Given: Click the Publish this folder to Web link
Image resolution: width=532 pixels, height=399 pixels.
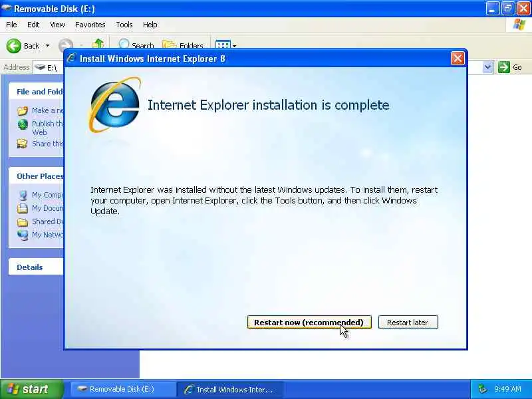Looking at the screenshot, I should coord(47,128).
